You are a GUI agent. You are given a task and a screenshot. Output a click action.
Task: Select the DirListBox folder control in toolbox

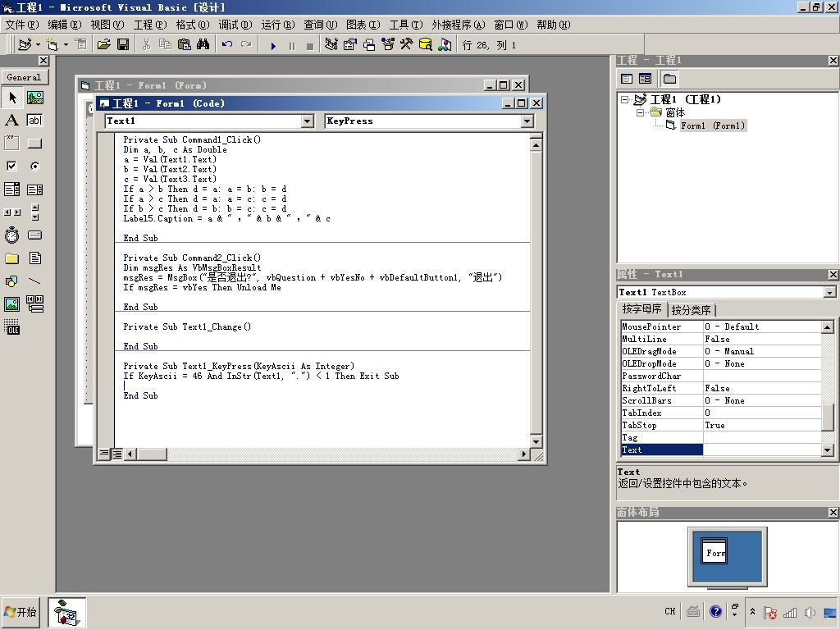pyautogui.click(x=11, y=258)
